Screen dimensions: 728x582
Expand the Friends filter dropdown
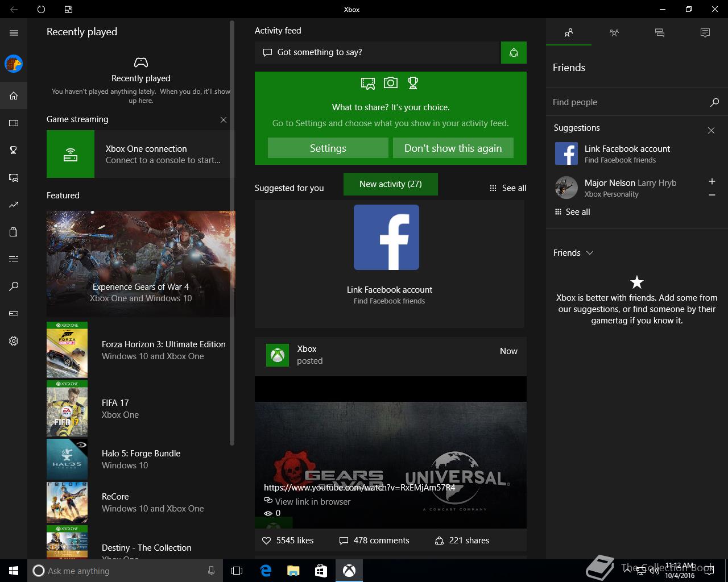pos(573,253)
